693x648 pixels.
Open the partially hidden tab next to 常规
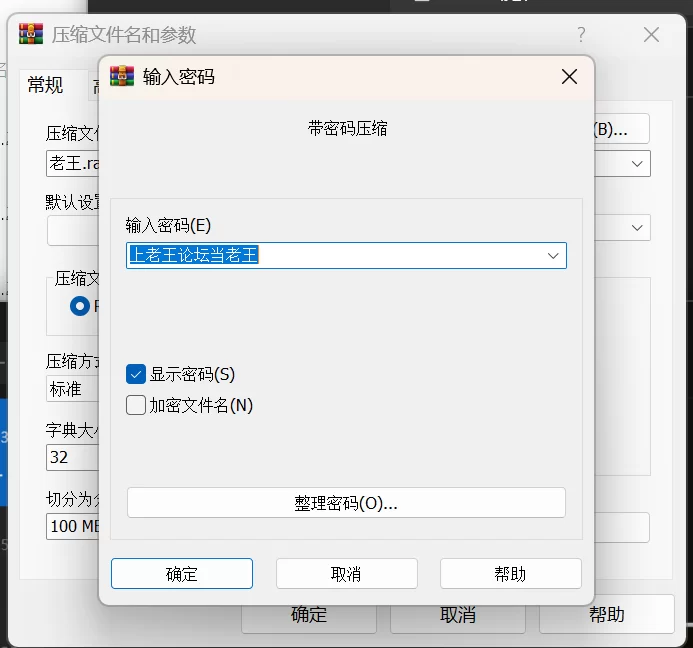(94, 87)
